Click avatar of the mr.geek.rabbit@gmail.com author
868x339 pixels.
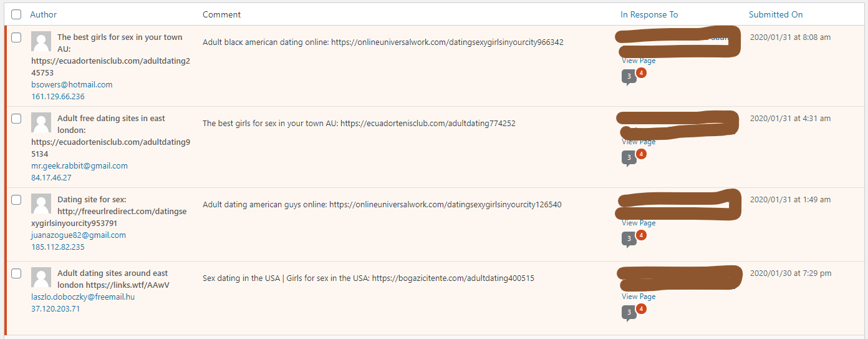point(41,122)
